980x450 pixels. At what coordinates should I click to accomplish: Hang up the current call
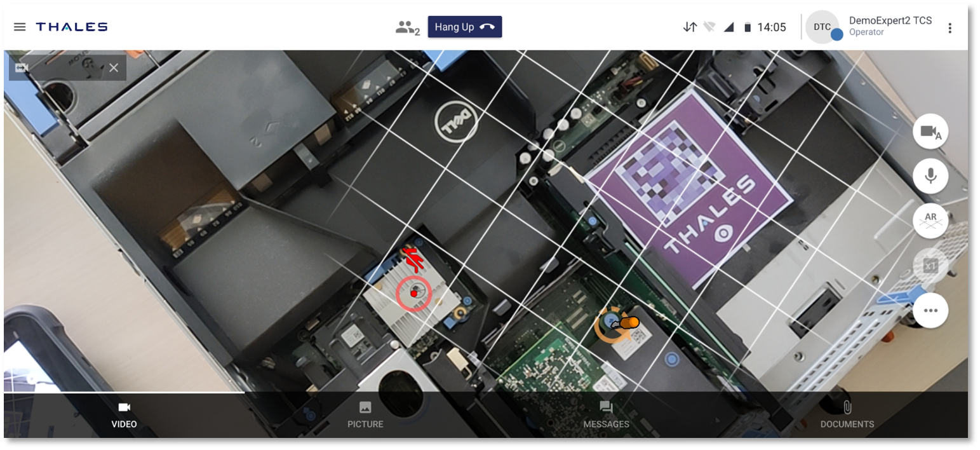(x=465, y=27)
